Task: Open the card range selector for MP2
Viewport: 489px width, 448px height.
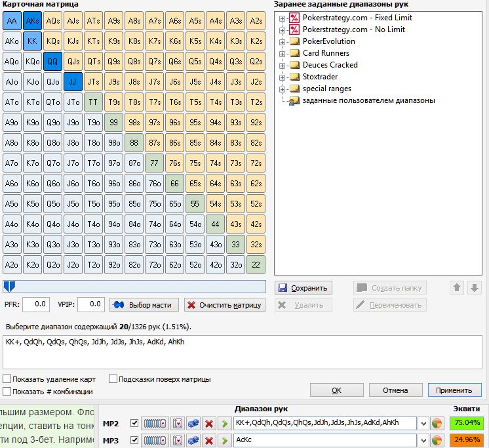Action: point(155,423)
